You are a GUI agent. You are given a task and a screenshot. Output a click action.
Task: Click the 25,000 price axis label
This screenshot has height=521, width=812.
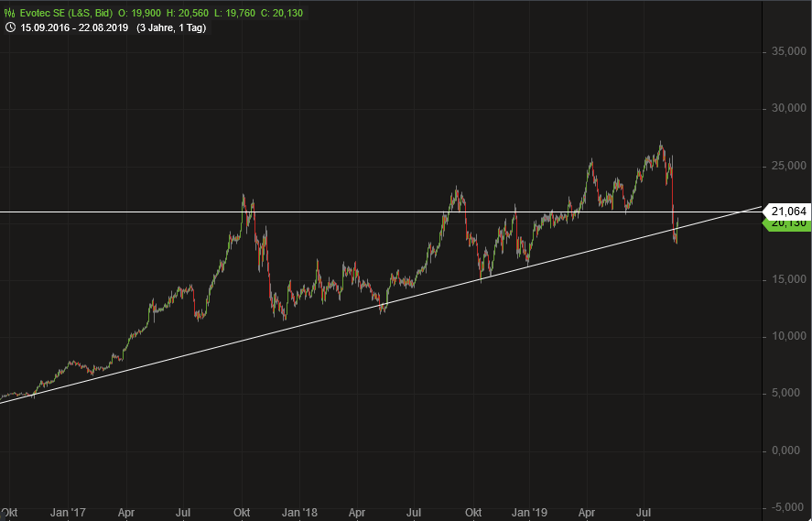coord(788,166)
